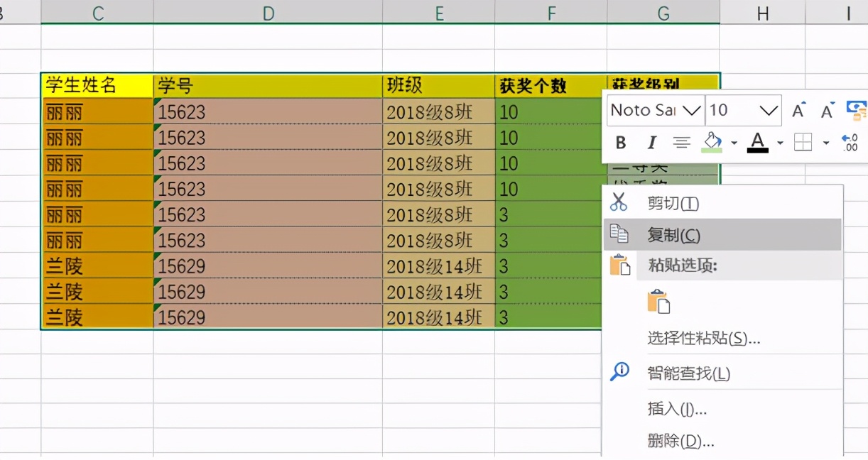Image resolution: width=868 pixels, height=460 pixels.
Task: Select column E header
Action: pos(439,13)
